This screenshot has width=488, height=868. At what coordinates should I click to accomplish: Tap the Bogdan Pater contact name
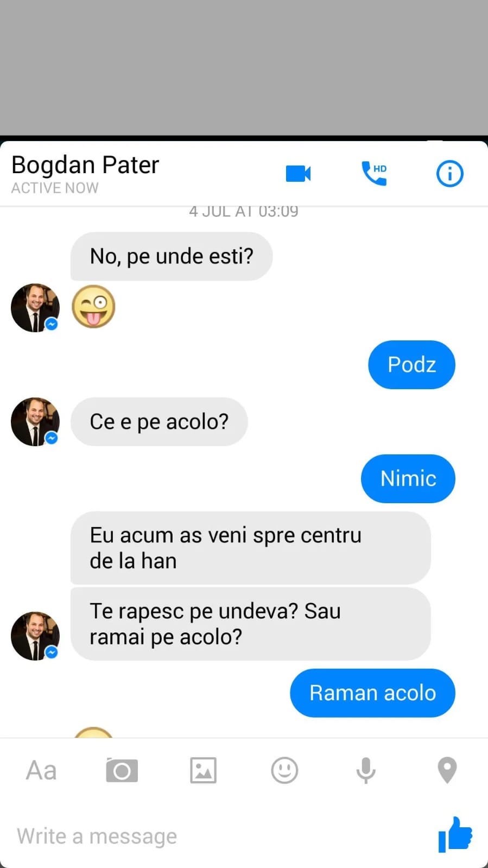(x=85, y=165)
